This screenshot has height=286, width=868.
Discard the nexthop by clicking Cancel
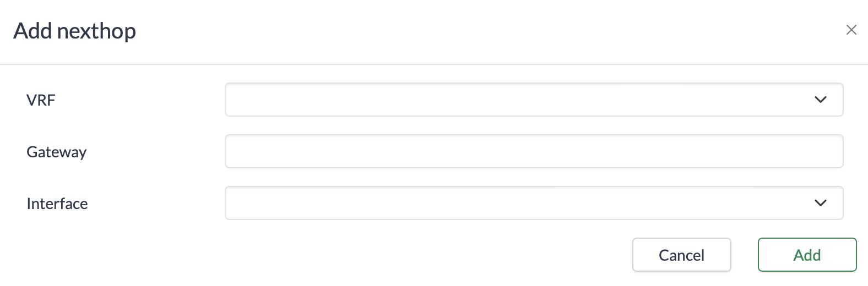tap(681, 255)
